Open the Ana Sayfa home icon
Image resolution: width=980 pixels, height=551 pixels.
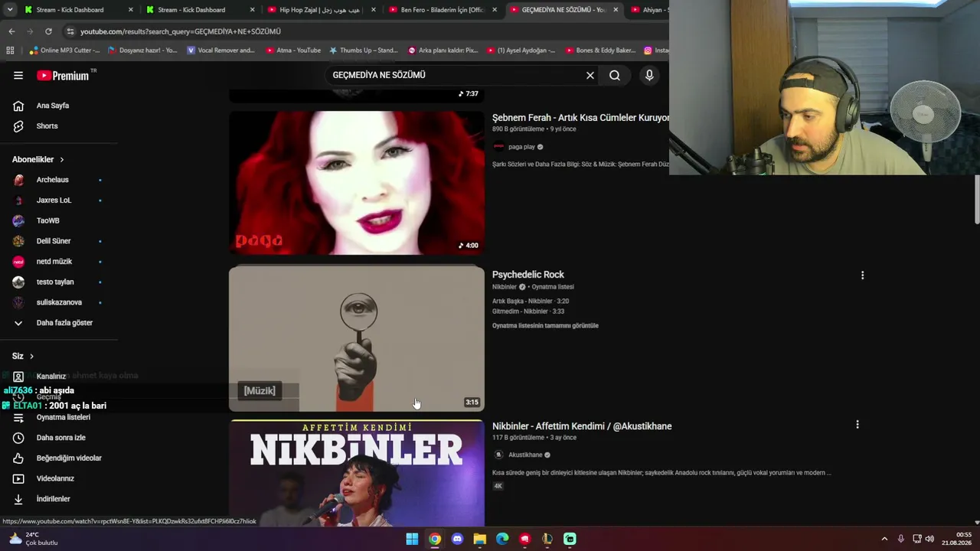18,106
